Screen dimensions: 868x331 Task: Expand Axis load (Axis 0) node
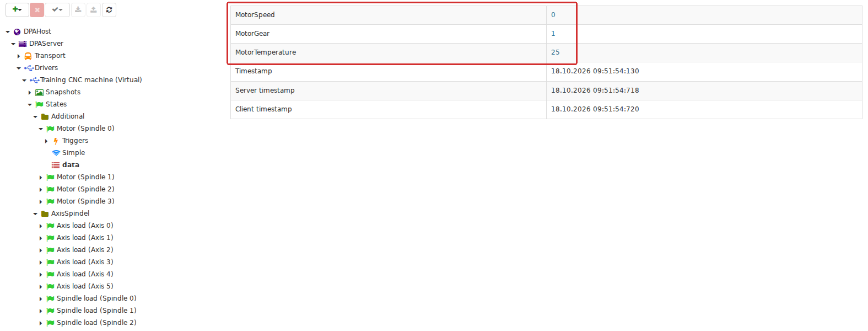[x=41, y=226]
